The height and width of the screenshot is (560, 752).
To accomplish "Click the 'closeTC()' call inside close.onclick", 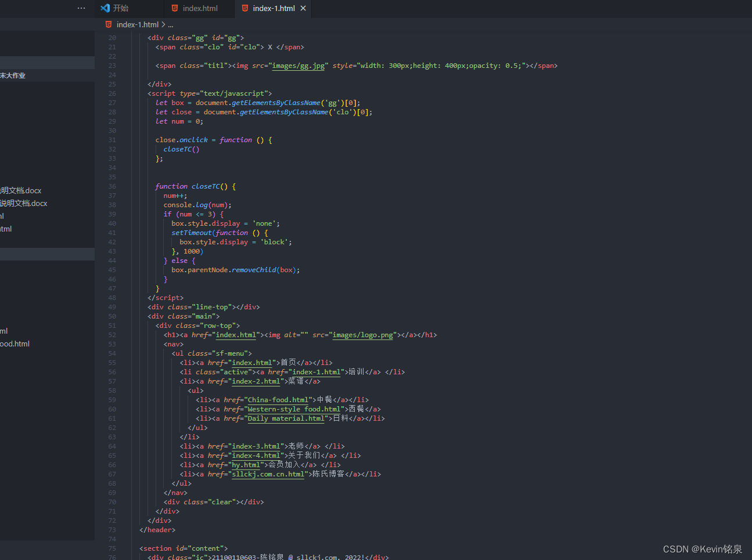I will point(181,149).
